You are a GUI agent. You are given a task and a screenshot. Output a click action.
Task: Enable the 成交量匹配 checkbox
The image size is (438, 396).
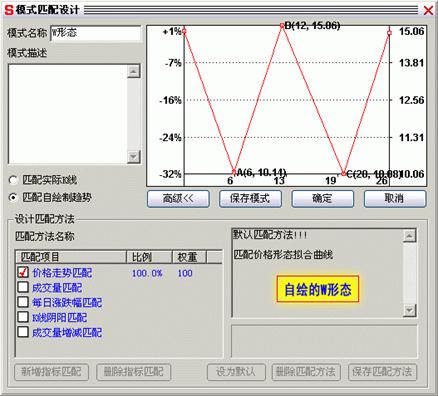point(23,287)
